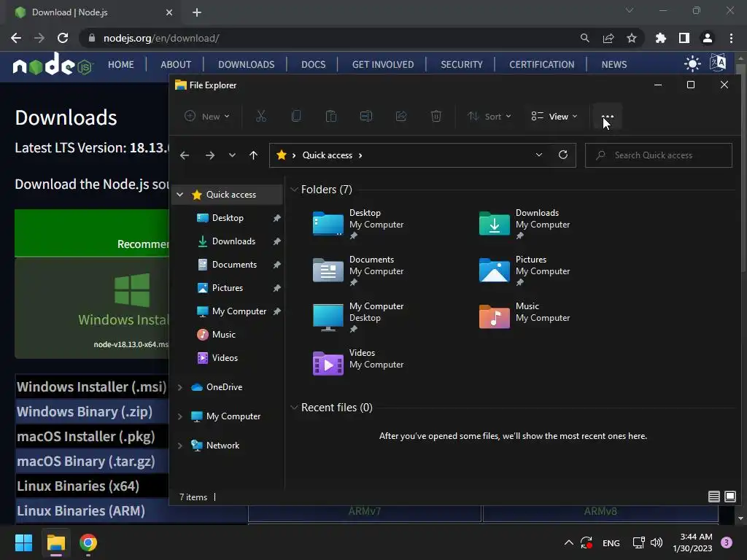Open the See more ellipsis menu
The image size is (747, 560).
pyautogui.click(x=608, y=116)
